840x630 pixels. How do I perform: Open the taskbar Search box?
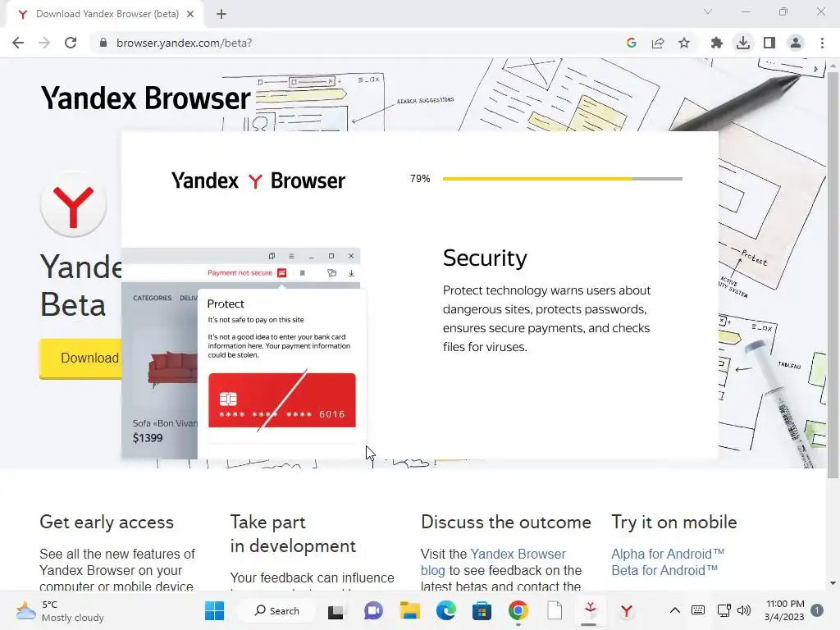click(x=277, y=610)
